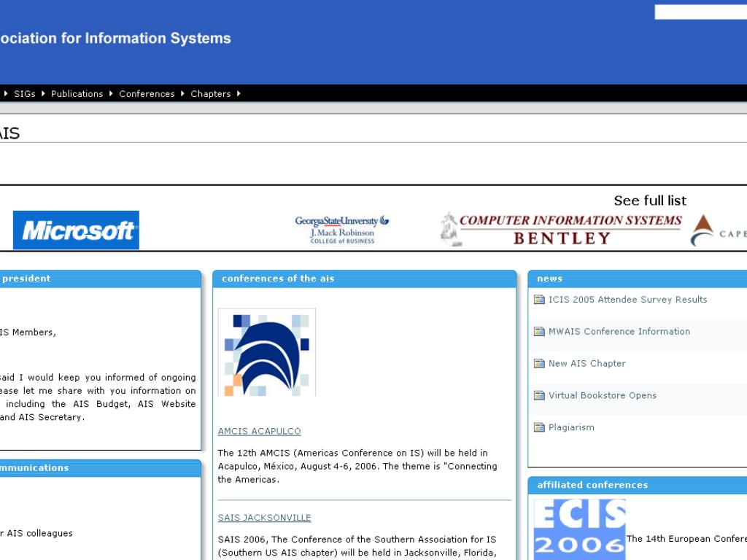Expand arrow before Conferences menu item
Image resolution: width=747 pixels, height=560 pixels.
pos(111,94)
